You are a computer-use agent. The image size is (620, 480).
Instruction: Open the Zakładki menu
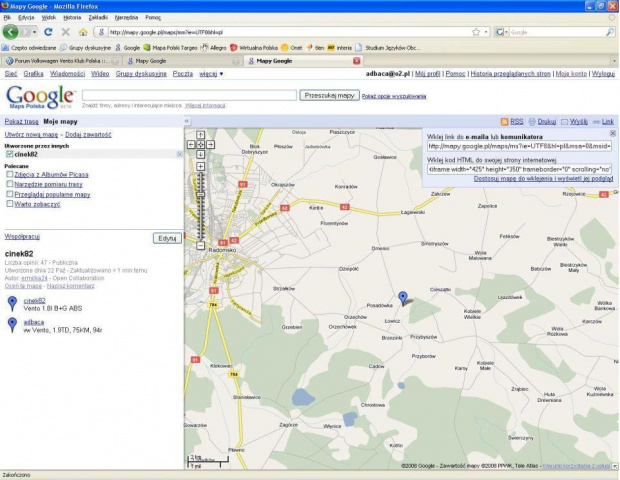[98, 17]
